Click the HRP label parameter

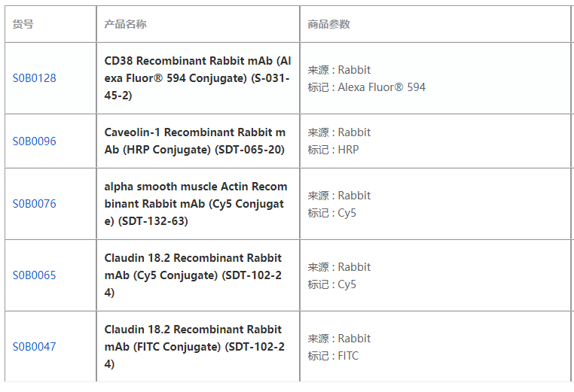[x=348, y=150]
